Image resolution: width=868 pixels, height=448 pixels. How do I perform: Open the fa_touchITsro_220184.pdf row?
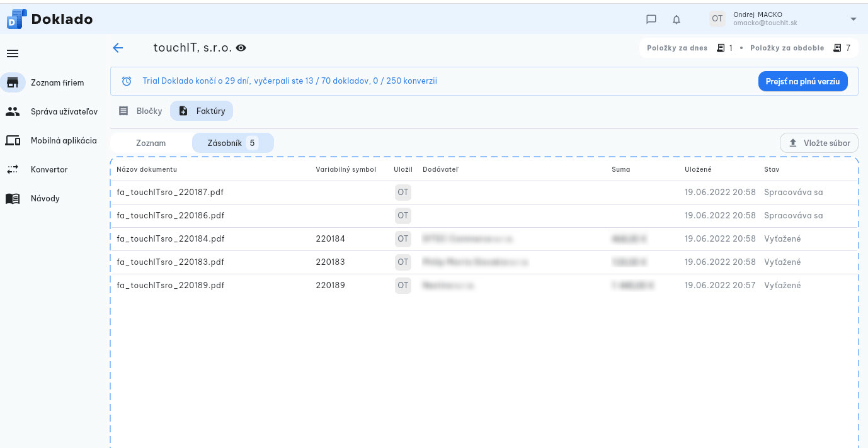[171, 239]
